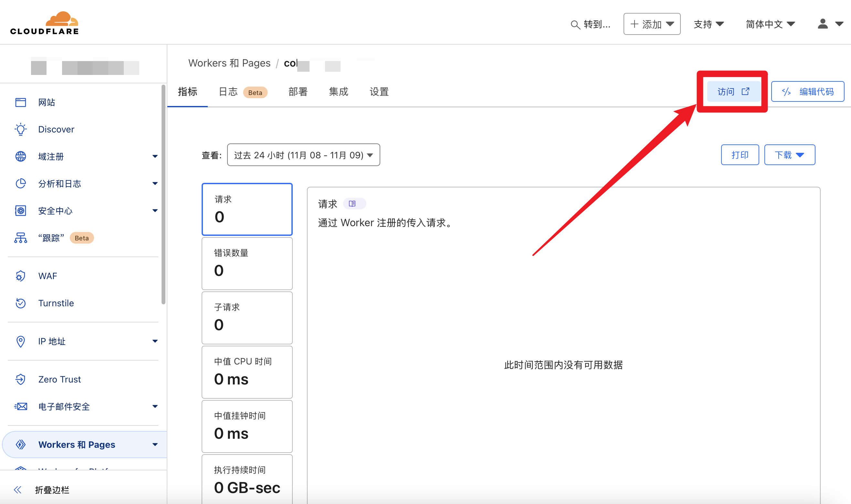This screenshot has height=504, width=851.
Task: Switch to the 部署 tab
Action: (298, 92)
